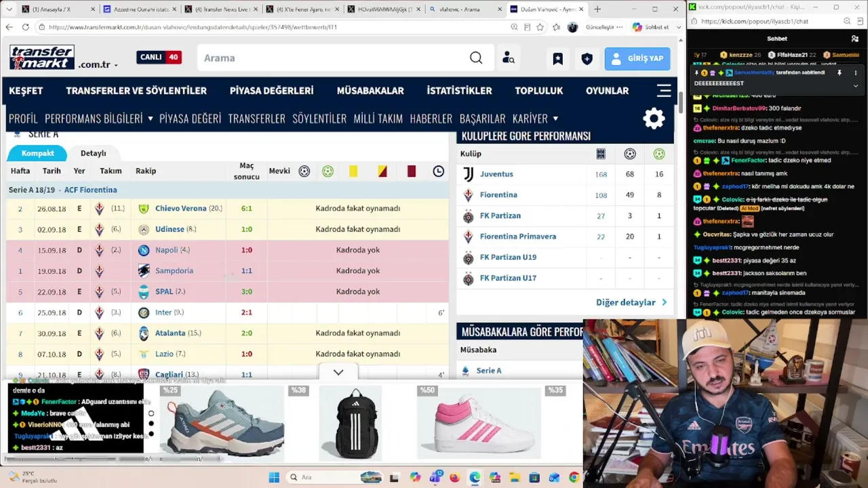Viewport: 868px width, 488px height.
Task: Go to the HABERLER tab
Action: pyautogui.click(x=431, y=119)
